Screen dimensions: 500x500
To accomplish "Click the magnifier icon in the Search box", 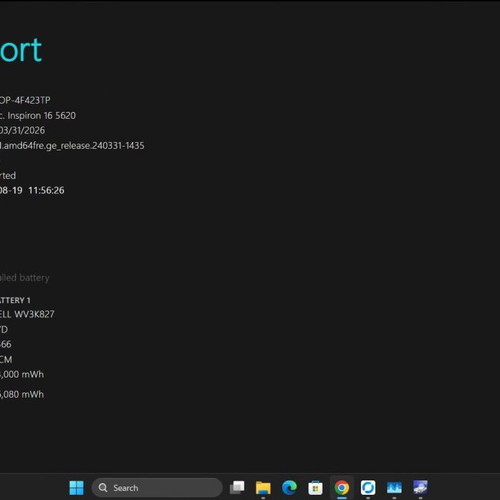I will (x=103, y=488).
